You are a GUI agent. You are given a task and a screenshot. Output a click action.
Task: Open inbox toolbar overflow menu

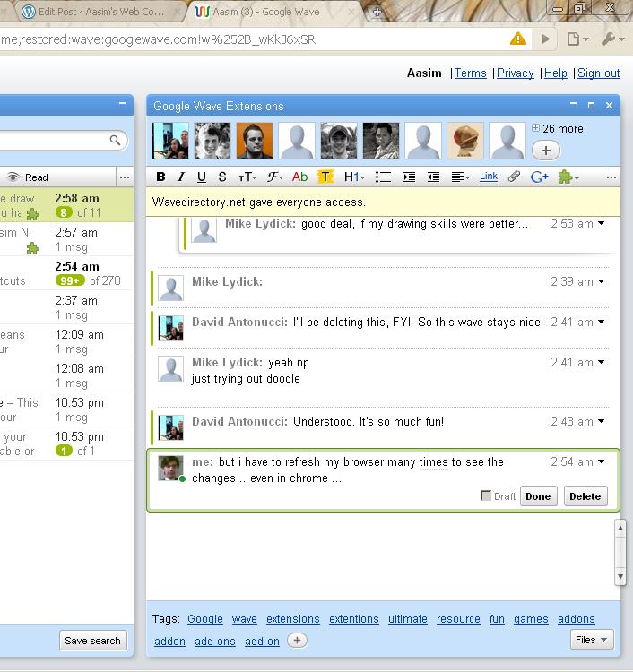pyautogui.click(x=125, y=177)
